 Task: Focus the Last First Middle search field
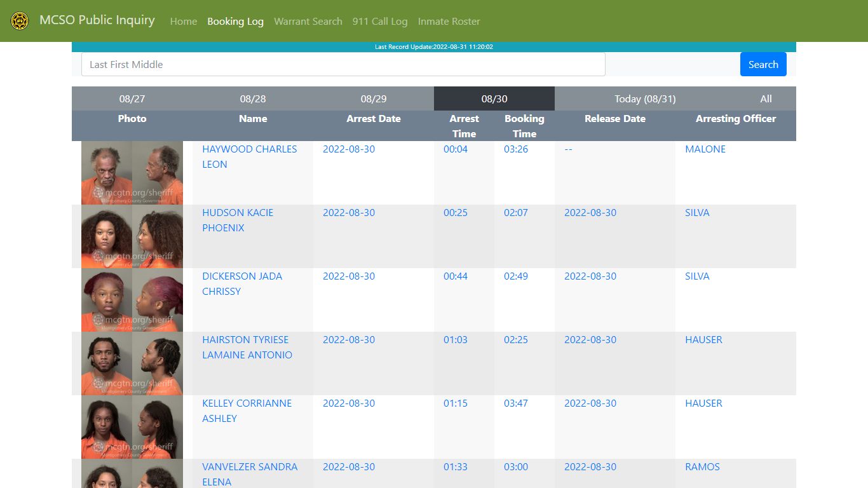tap(343, 64)
